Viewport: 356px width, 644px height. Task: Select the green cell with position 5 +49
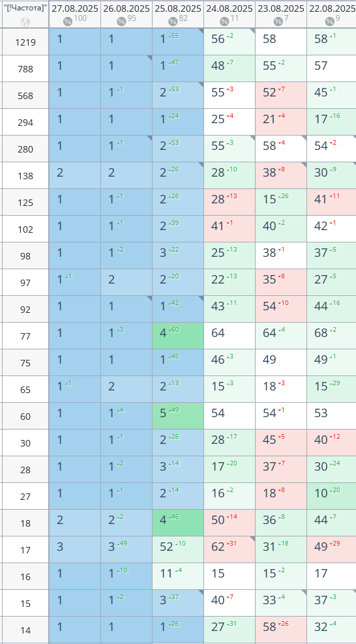click(178, 416)
